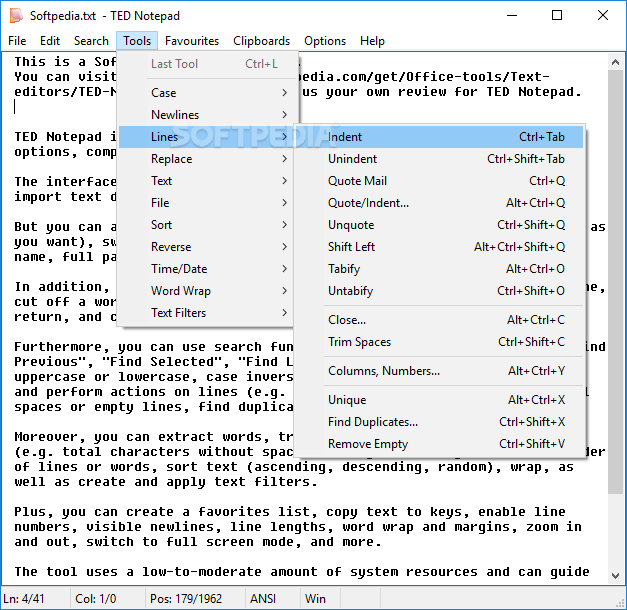The image size is (627, 610).
Task: Expand the Reverse submenu
Action: (x=208, y=247)
